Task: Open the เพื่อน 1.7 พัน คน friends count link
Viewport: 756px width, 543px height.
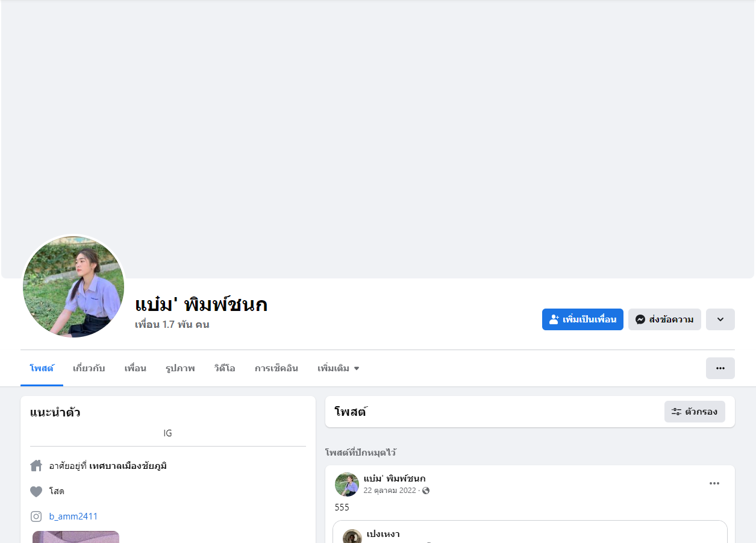Action: tap(172, 324)
